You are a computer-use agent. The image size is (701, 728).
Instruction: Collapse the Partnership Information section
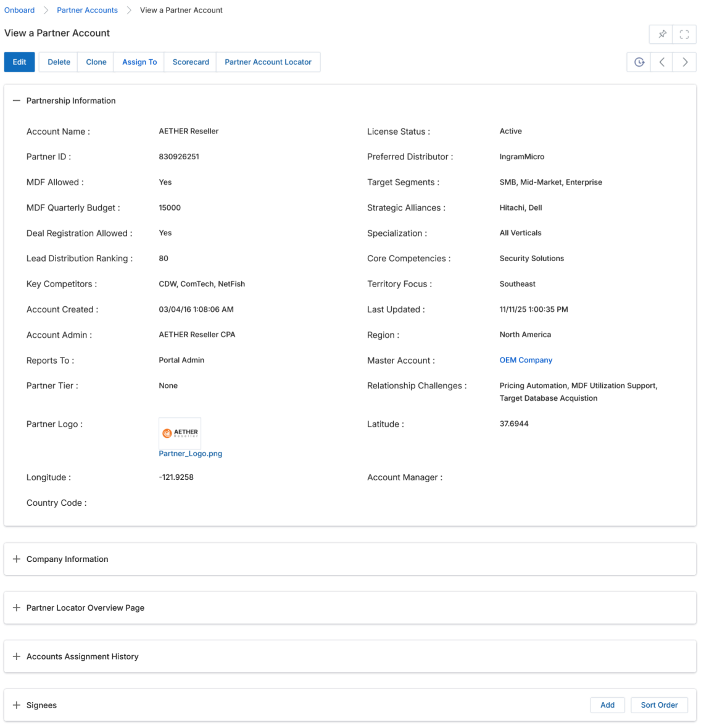[x=17, y=101]
